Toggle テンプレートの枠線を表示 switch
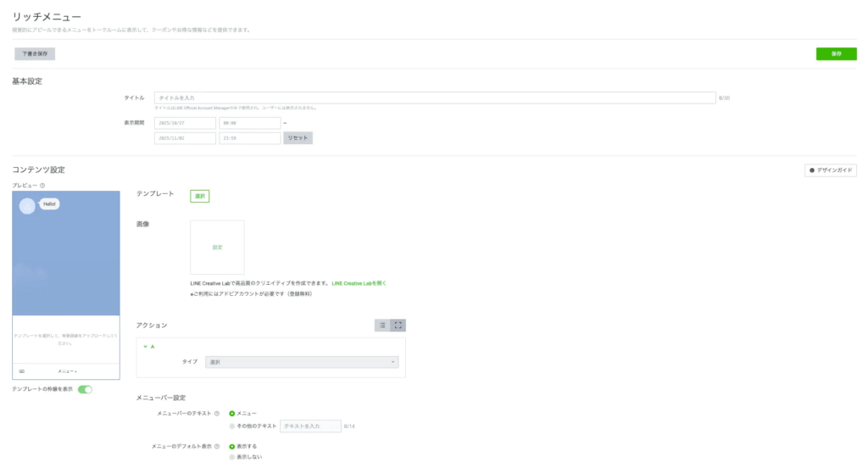This screenshot has height=468, width=868. coord(85,389)
